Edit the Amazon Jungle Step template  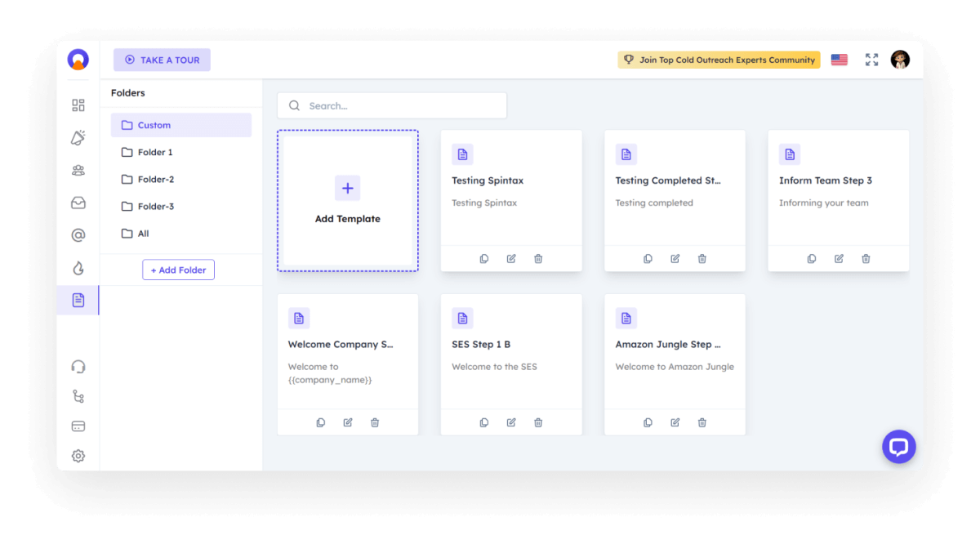click(675, 422)
